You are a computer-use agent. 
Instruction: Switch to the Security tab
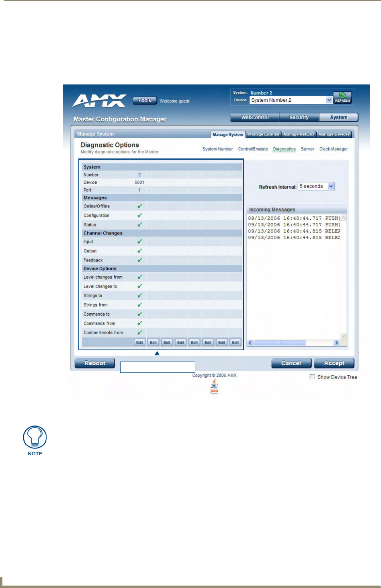click(x=299, y=117)
